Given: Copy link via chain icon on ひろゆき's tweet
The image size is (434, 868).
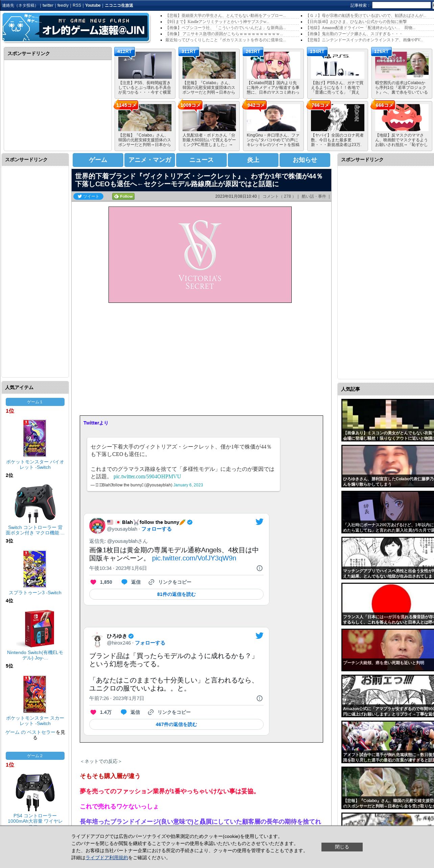Looking at the screenshot, I should pos(151,712).
